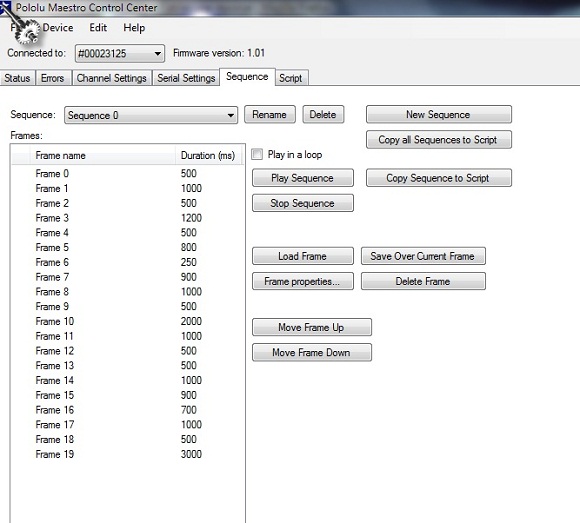Viewport: 580px width, 523px height.
Task: Select the Frame 6 row
Action: (x=128, y=262)
